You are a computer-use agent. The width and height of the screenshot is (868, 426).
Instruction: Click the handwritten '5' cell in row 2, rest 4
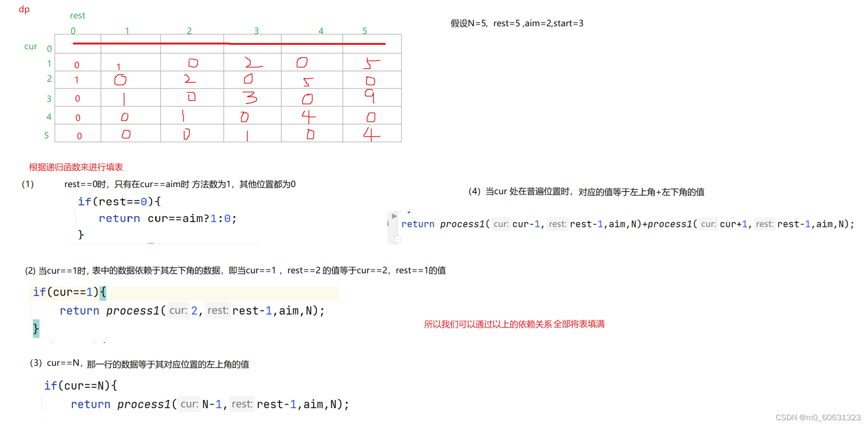tap(308, 82)
